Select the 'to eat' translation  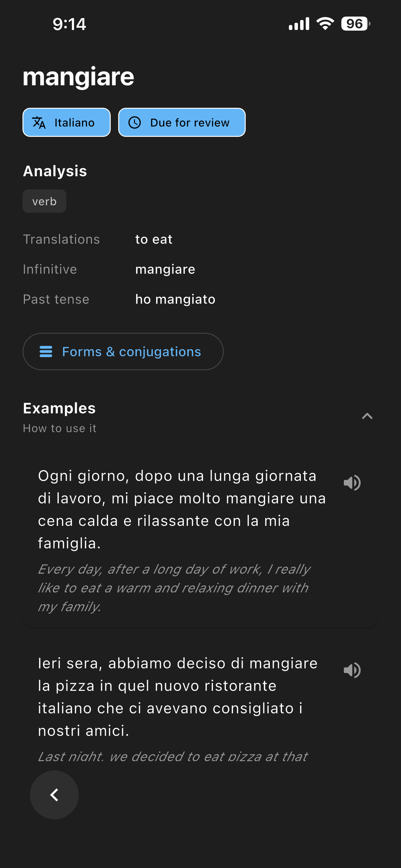[x=154, y=239]
